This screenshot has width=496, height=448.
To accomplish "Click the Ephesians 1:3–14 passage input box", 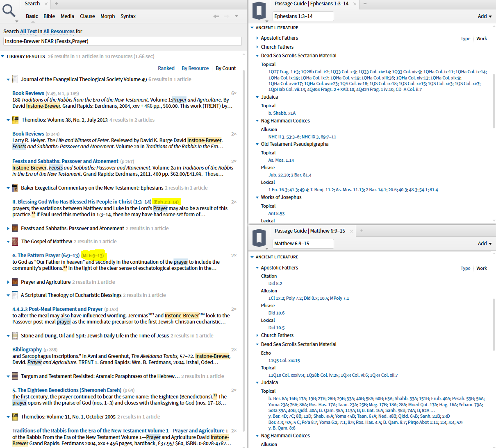I will (303, 16).
